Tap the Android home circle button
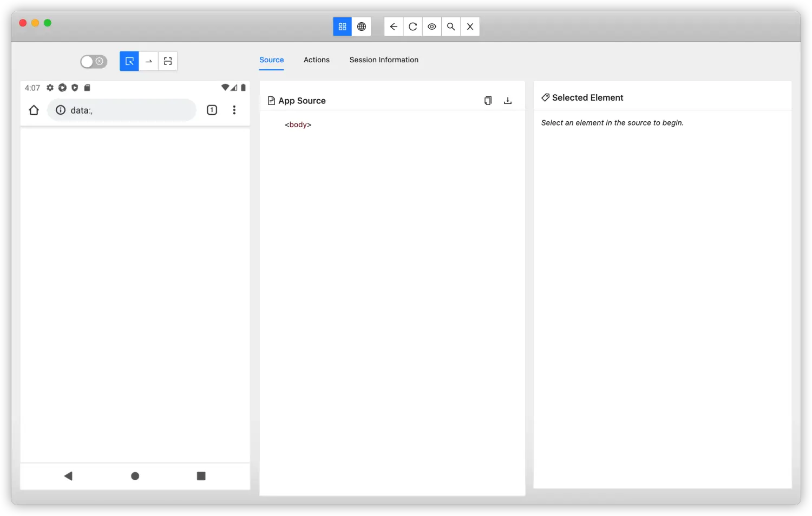812x516 pixels. coord(135,476)
